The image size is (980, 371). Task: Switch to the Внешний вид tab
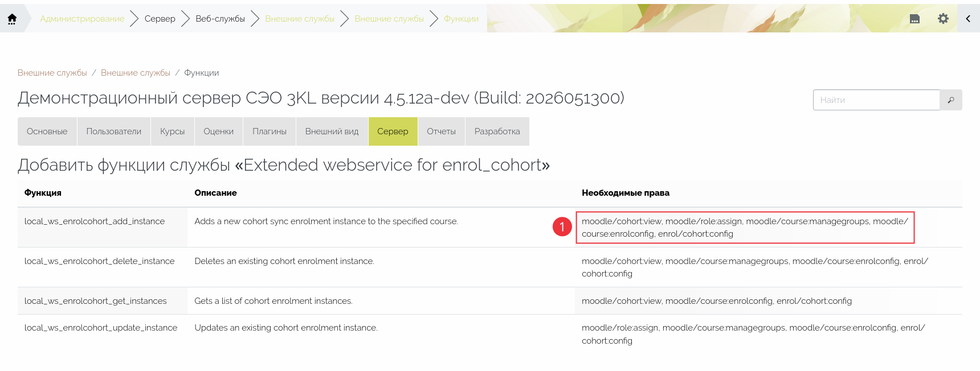coord(332,131)
